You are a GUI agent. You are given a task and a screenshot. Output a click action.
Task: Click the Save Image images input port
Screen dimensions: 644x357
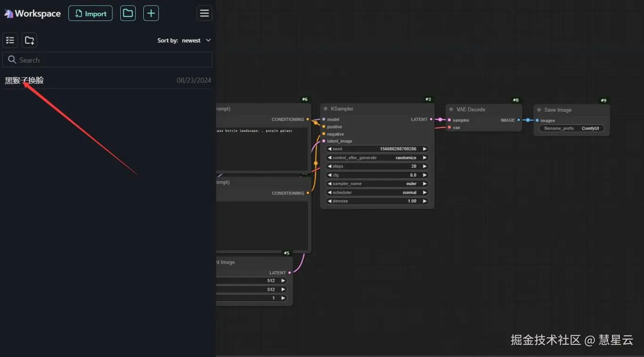click(x=537, y=121)
